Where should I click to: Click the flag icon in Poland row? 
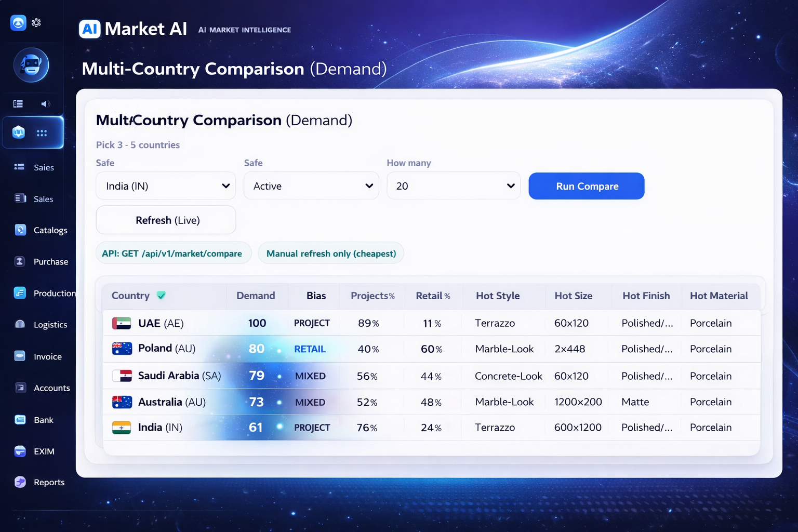click(122, 348)
